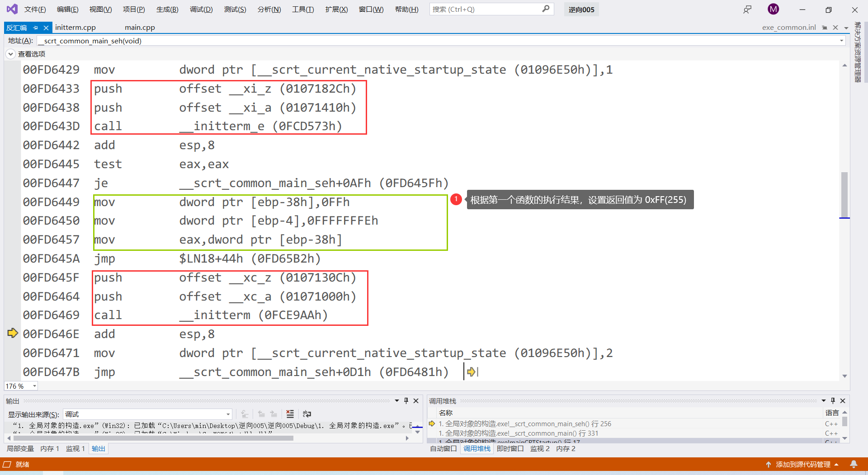The height and width of the screenshot is (475, 868).
Task: Click the notification bell in status bar
Action: (854, 464)
